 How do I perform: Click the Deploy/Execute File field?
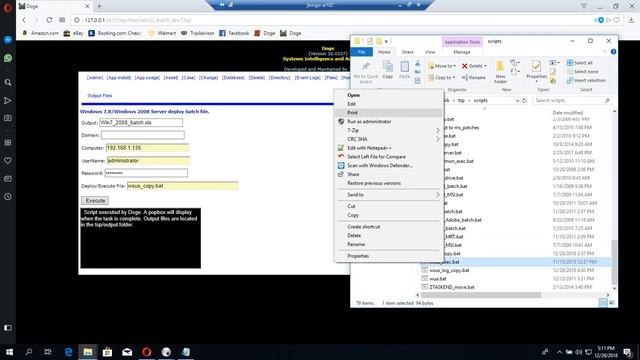pos(182,186)
